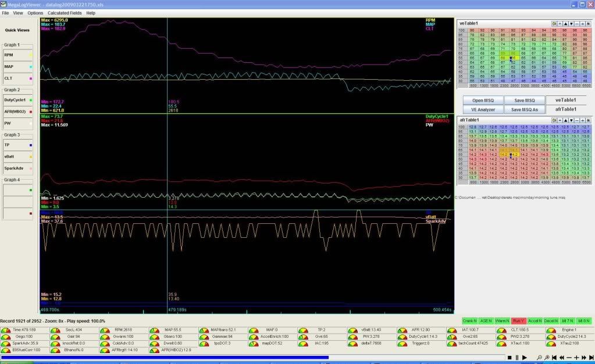The width and height of the screenshot is (595, 364).
Task: Click the Save MSQ button
Action: click(x=525, y=101)
